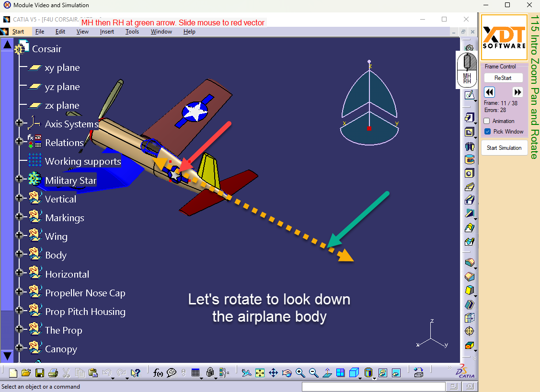Open the View menu
The image size is (540, 392).
coord(82,32)
